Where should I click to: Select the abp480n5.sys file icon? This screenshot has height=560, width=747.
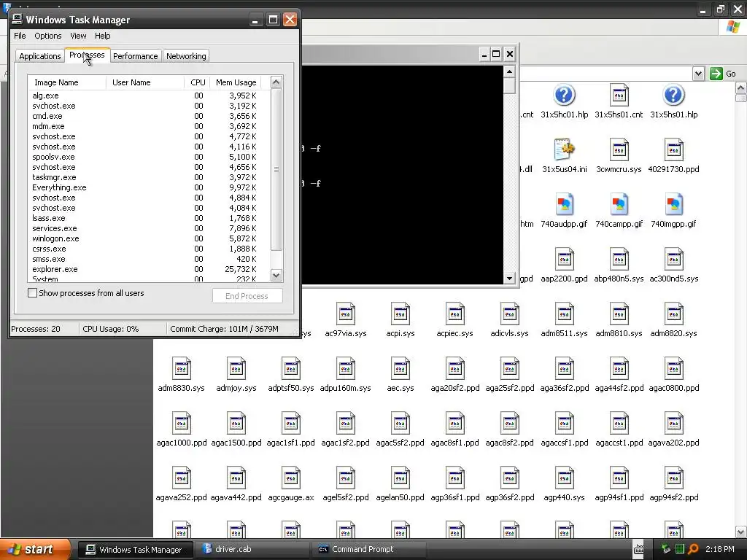point(619,260)
